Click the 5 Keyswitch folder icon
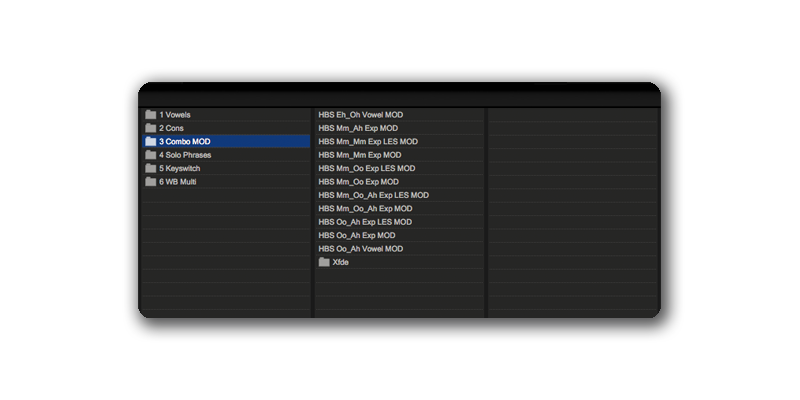The image size is (800, 400). (151, 168)
